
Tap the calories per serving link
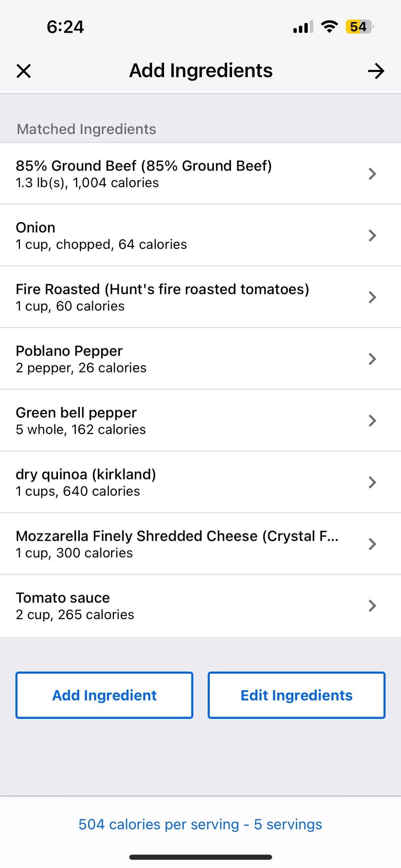[200, 824]
